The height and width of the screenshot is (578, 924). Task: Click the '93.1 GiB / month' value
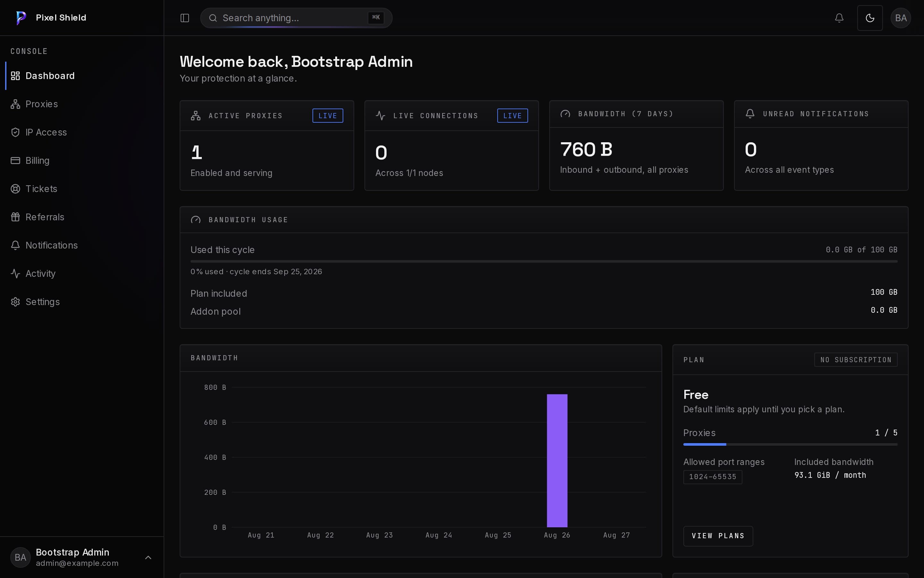[830, 475]
